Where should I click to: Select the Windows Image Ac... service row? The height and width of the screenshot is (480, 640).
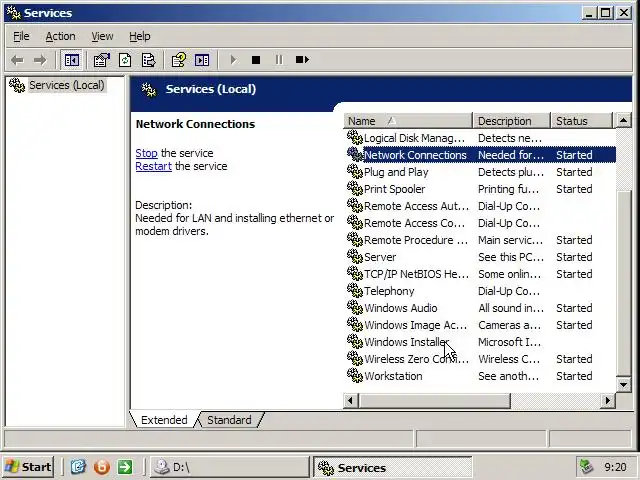point(481,324)
